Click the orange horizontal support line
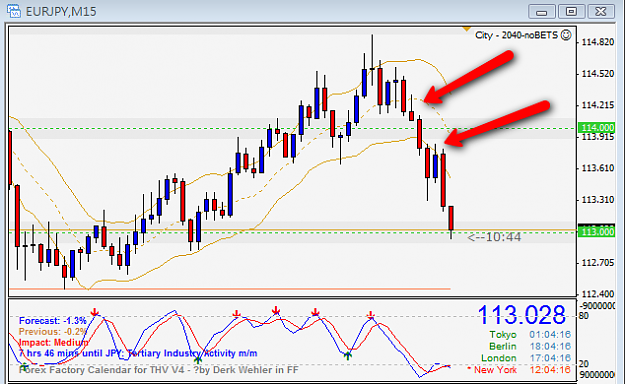The image size is (625, 384). pos(230,289)
